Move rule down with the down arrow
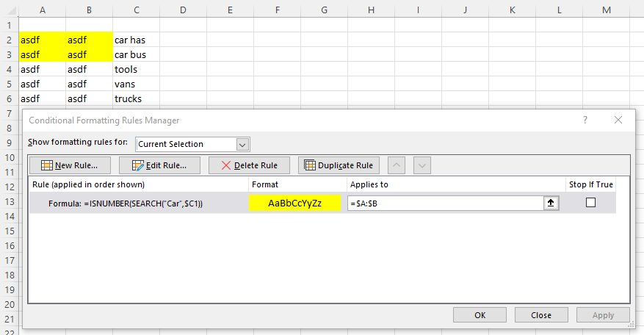Viewport: 644px width, 335px height. 422,165
